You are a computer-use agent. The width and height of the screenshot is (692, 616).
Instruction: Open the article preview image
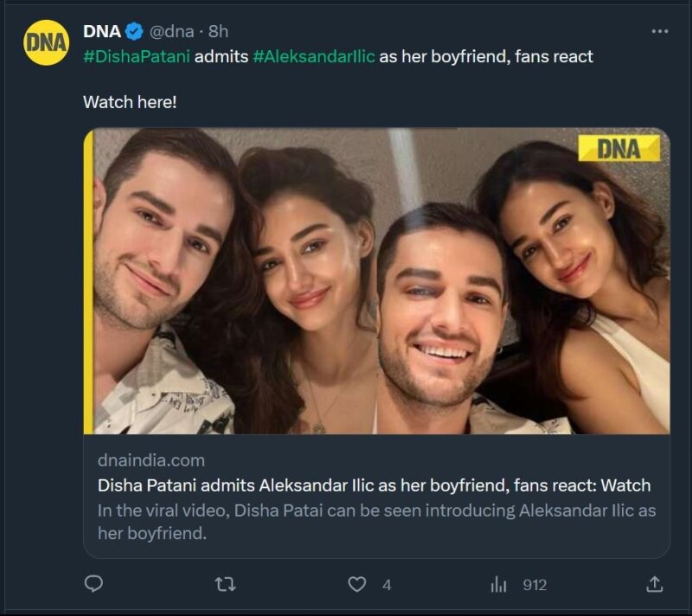click(x=376, y=281)
